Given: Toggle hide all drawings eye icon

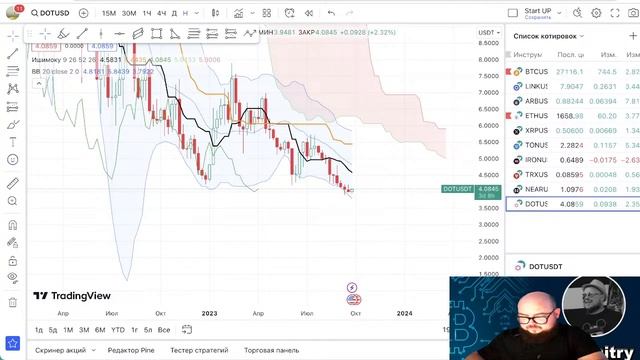Looking at the screenshot, I should click(x=13, y=278).
